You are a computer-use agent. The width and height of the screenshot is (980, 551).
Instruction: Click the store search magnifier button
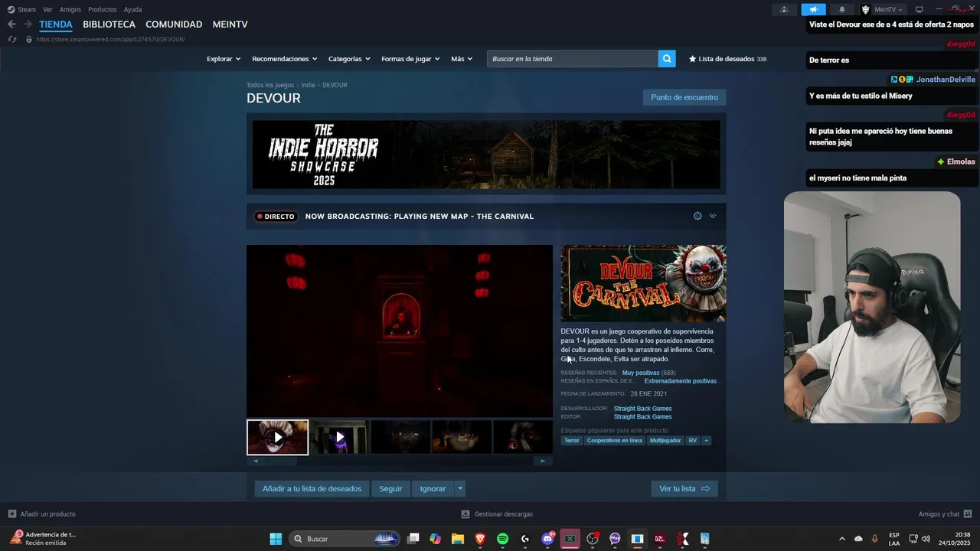pyautogui.click(x=667, y=59)
